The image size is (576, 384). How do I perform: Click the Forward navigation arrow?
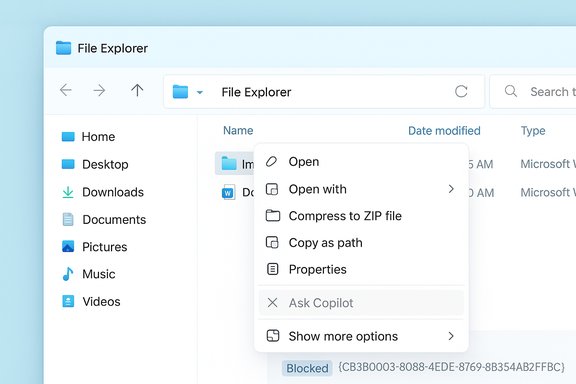pos(99,90)
